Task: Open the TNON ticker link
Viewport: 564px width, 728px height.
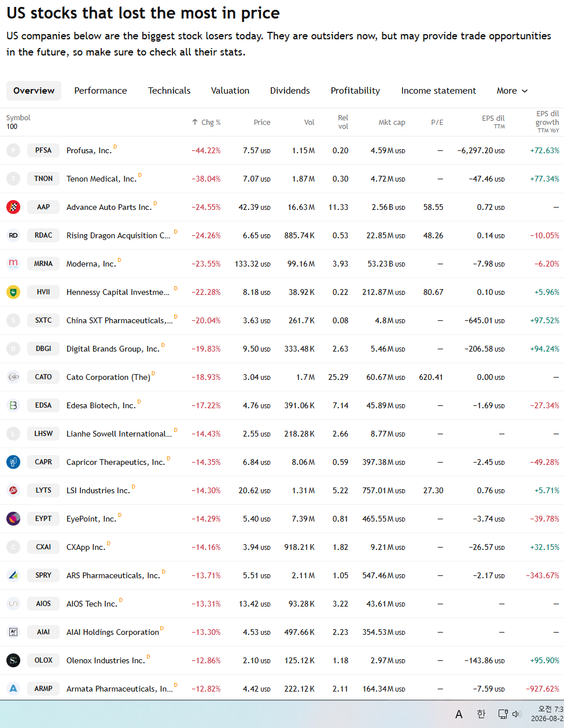Action: (x=43, y=179)
